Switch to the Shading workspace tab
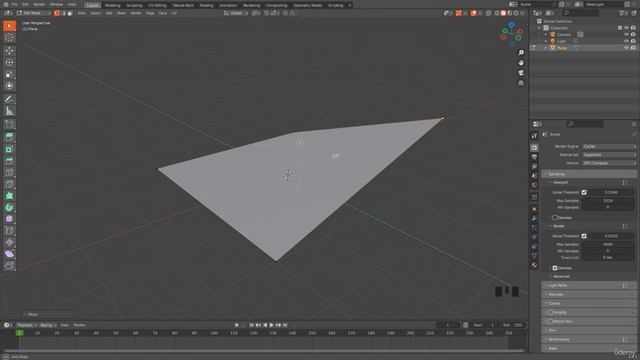The image size is (640, 360). click(x=206, y=5)
